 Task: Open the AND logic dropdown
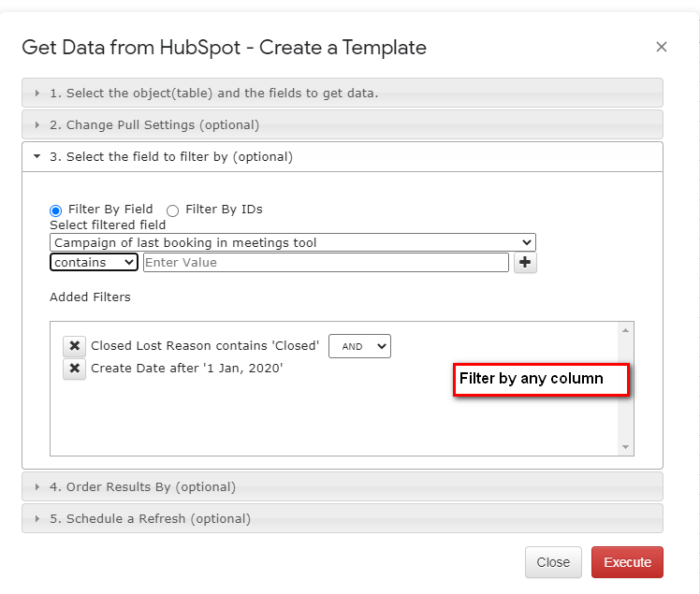[x=359, y=346]
